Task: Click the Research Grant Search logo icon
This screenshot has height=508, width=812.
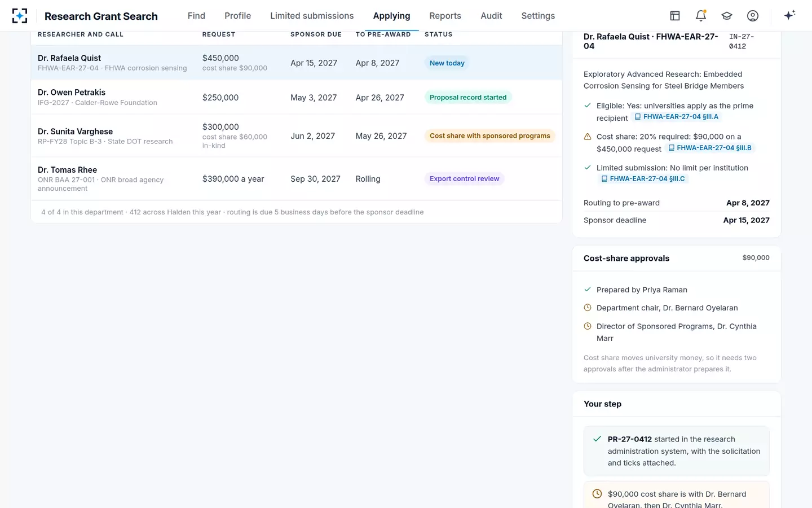Action: (20, 16)
